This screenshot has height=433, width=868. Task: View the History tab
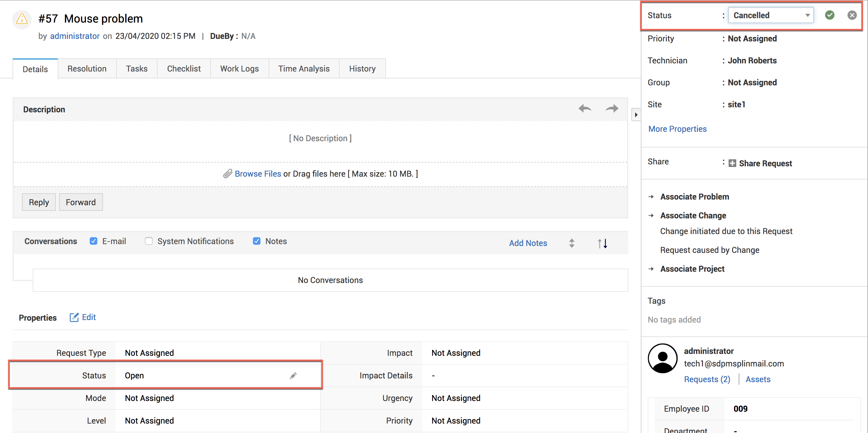click(x=362, y=68)
